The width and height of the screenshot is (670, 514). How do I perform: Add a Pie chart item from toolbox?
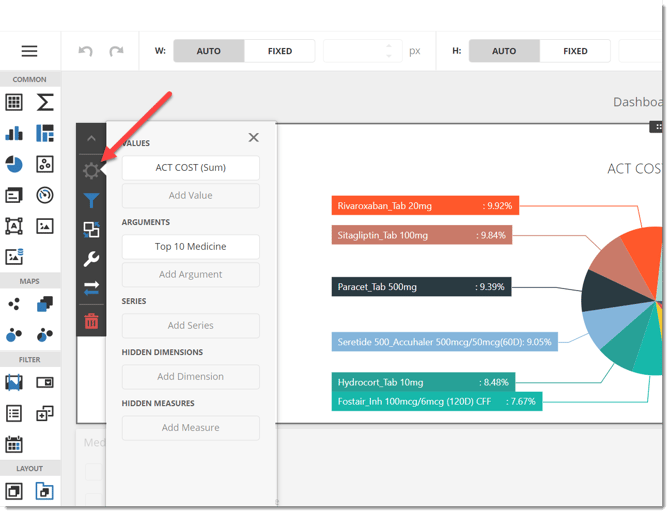tap(14, 164)
